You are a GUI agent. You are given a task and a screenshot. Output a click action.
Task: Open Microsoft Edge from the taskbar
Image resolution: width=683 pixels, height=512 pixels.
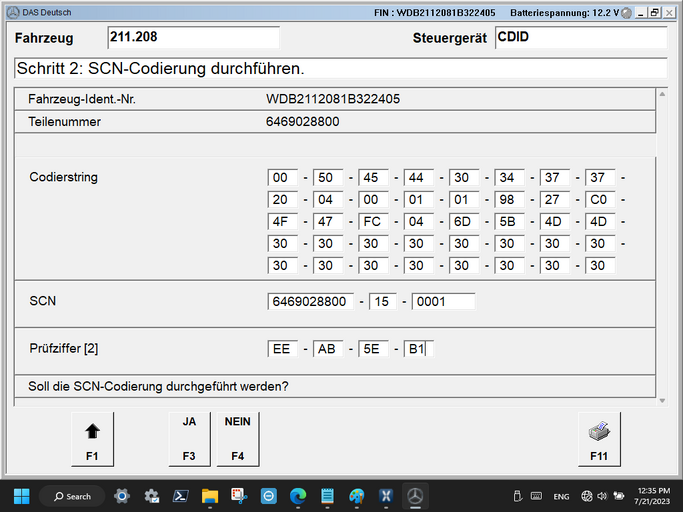tap(298, 496)
